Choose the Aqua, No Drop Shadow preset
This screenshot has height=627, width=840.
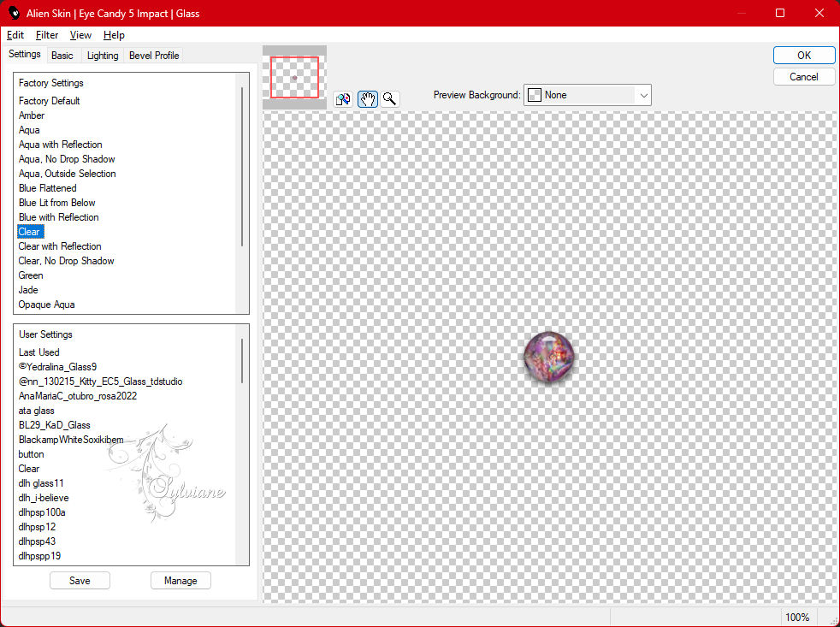pos(67,158)
